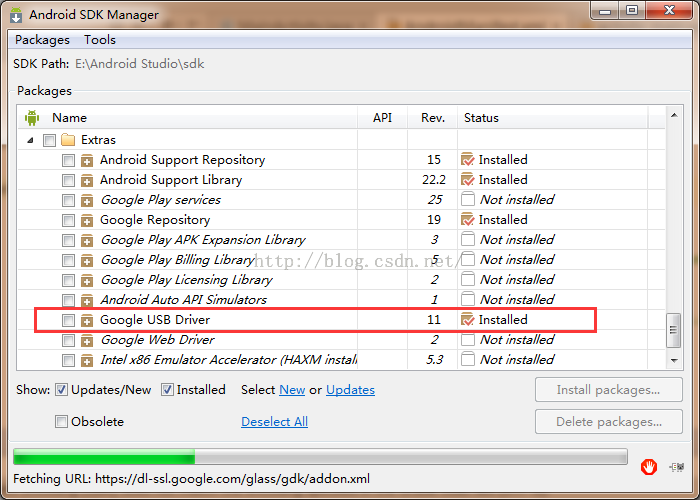The image size is (700, 500).
Task: Click the Android robot icon in Name header
Action: pyautogui.click(x=32, y=118)
